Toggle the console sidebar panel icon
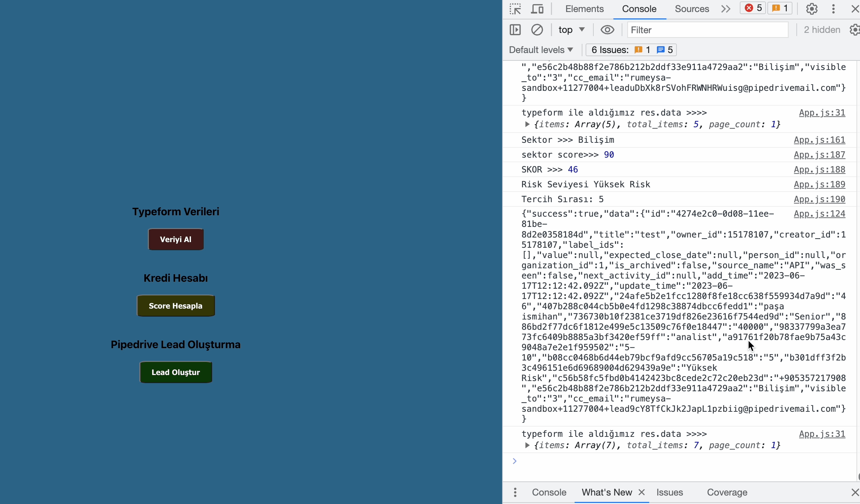This screenshot has width=860, height=504. click(515, 30)
